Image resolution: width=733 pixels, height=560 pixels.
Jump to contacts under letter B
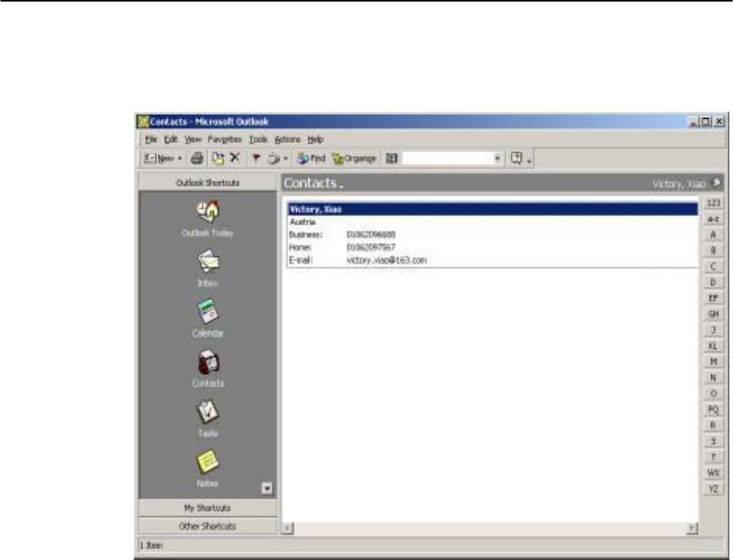(713, 251)
